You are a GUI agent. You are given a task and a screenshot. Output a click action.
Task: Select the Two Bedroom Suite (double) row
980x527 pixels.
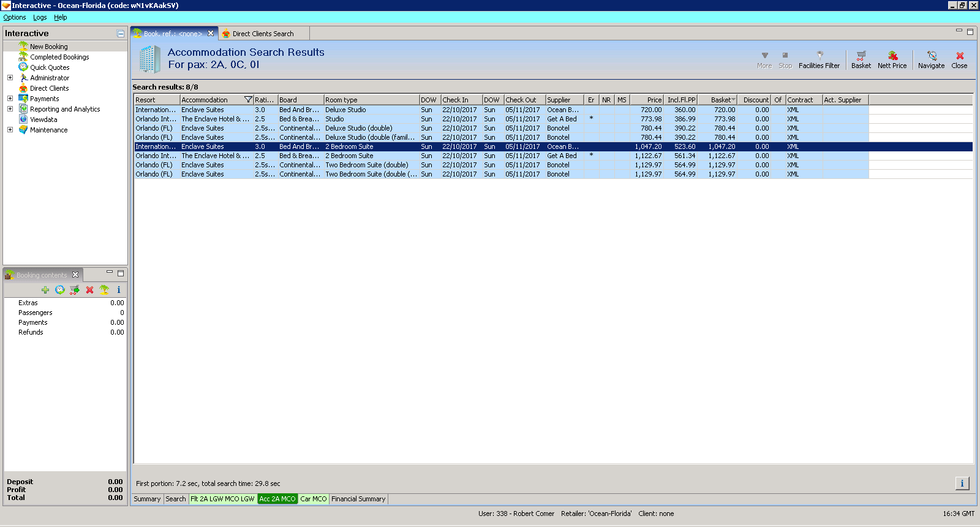coord(501,165)
